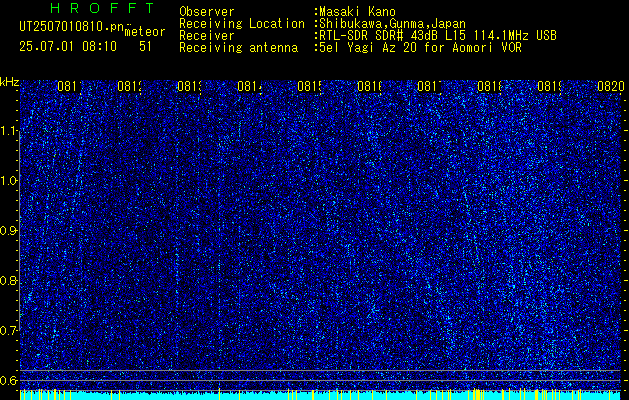Viewport: 629px width, 400px height.
Task: Click the 0817 time marker
Action: click(430, 87)
